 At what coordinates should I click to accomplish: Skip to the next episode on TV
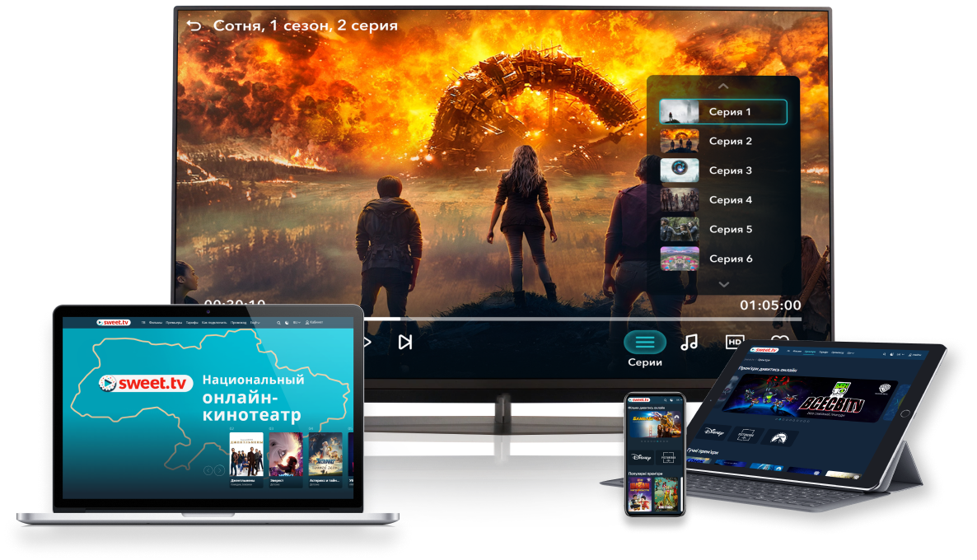(x=404, y=342)
